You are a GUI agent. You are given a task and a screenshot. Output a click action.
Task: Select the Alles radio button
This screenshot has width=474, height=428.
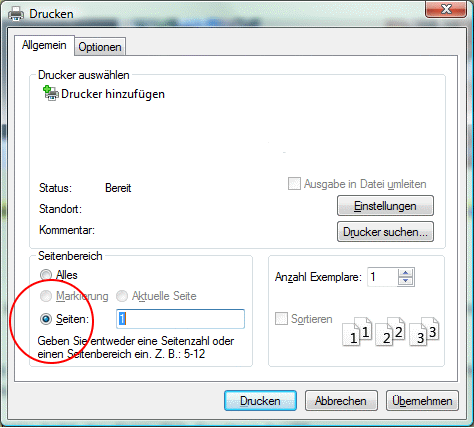[x=46, y=275]
